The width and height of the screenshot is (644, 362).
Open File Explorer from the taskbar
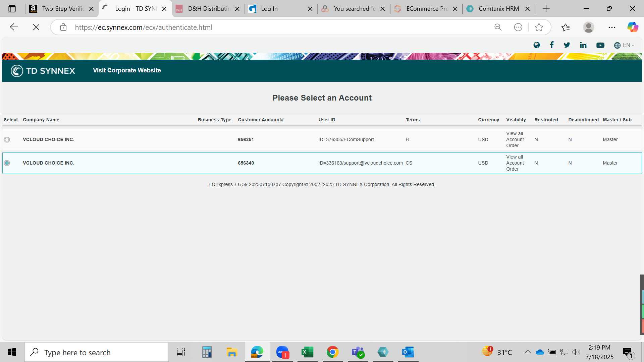tap(232, 352)
